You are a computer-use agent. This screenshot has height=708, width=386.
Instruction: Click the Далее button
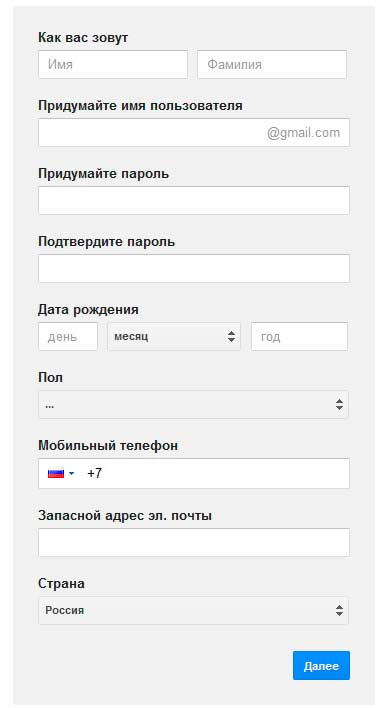coord(321,666)
